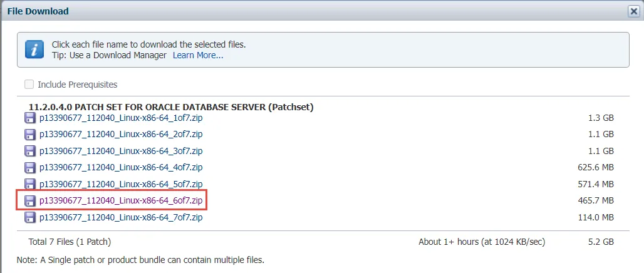Image resolution: width=644 pixels, height=273 pixels.
Task: Click the 5.2 GB total size value
Action: tap(601, 242)
